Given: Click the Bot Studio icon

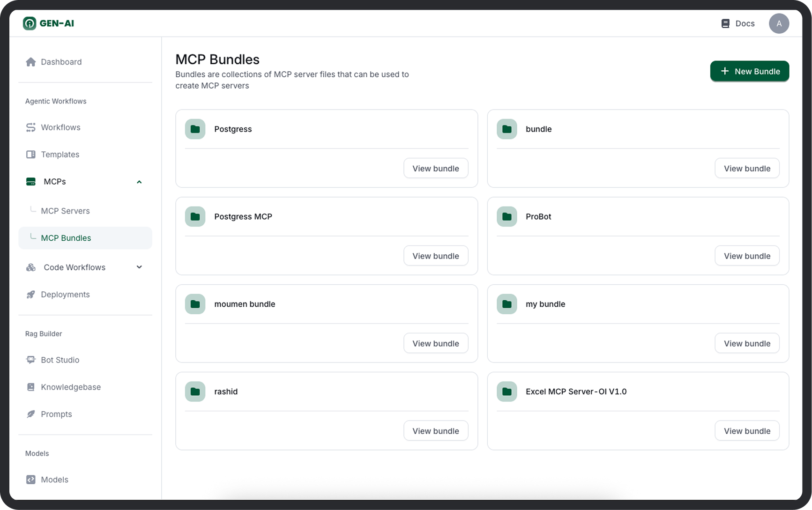Looking at the screenshot, I should (x=31, y=360).
